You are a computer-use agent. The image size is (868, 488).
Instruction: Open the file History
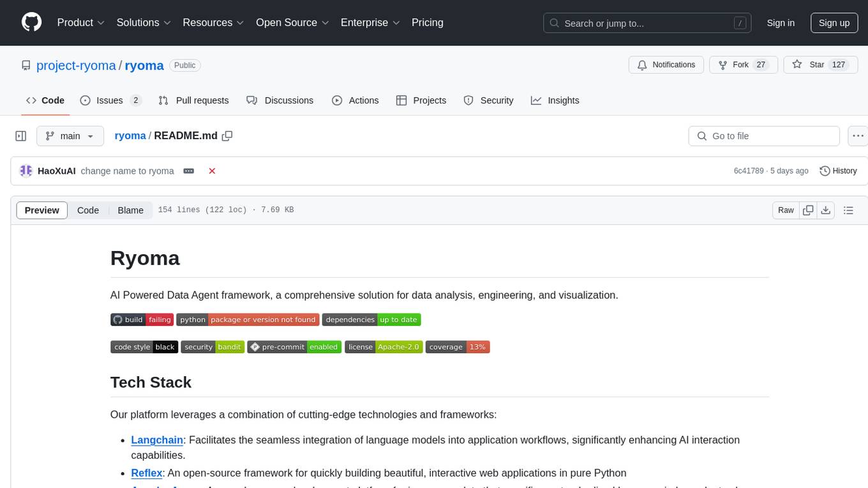click(838, 171)
